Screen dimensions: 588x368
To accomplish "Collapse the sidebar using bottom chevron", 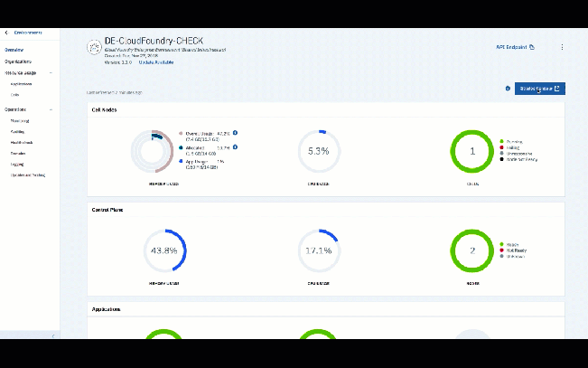I will click(52, 335).
